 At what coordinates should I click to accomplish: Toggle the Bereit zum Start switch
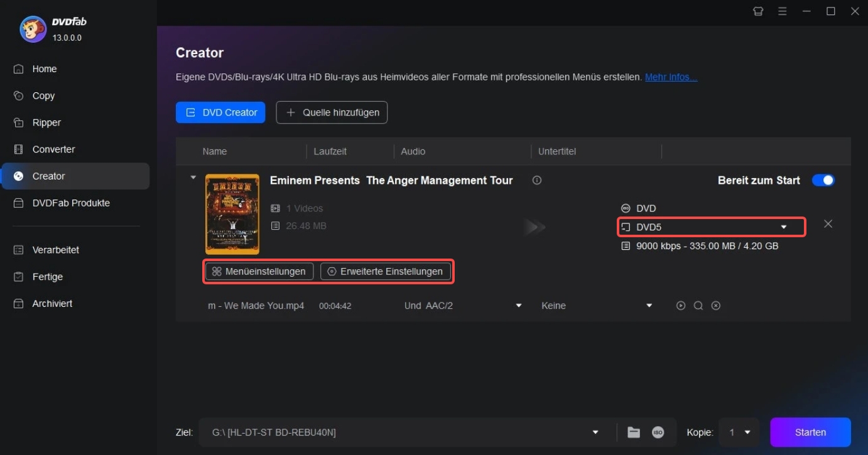pos(823,181)
